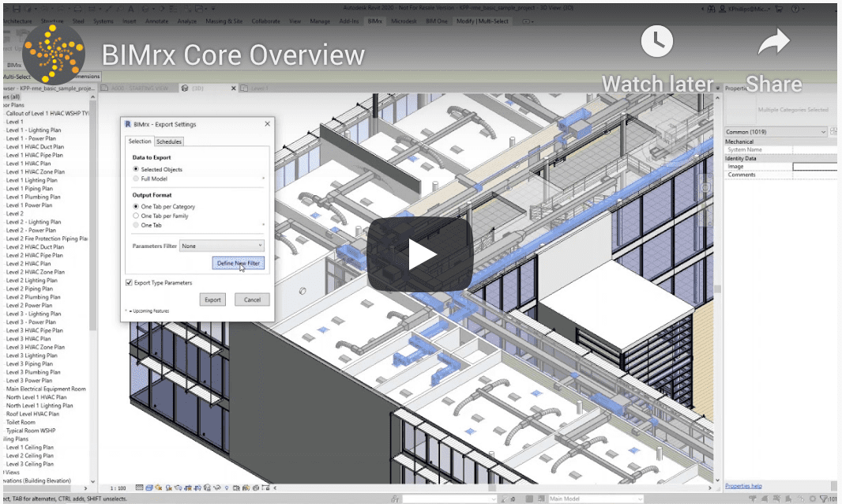Viewport: 842px width, 504px height.
Task: Click the project browser vertical scrollbar
Action: pyautogui.click(x=92, y=215)
